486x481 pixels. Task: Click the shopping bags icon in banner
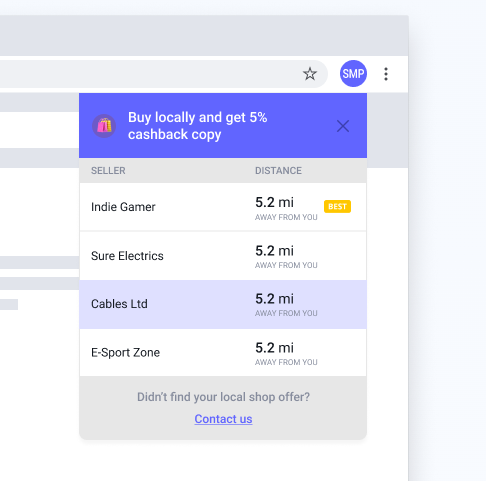[x=104, y=126]
